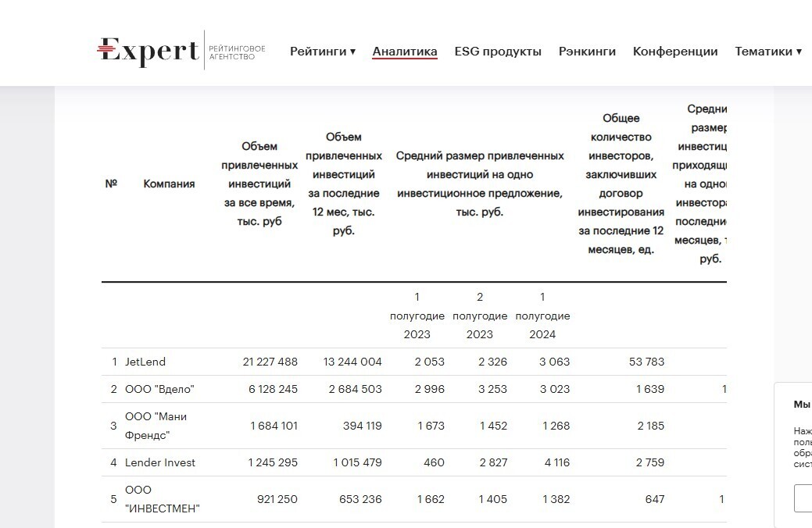Click the № column header
The height and width of the screenshot is (528, 812).
(x=111, y=184)
